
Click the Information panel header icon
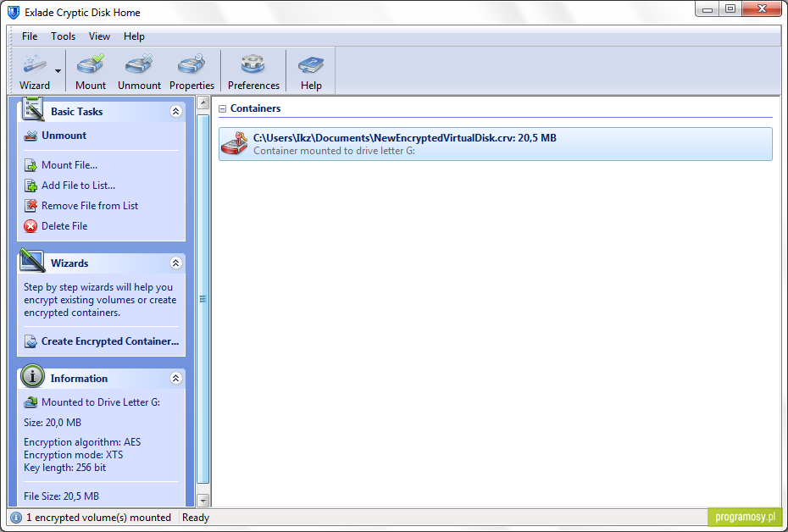point(33,377)
